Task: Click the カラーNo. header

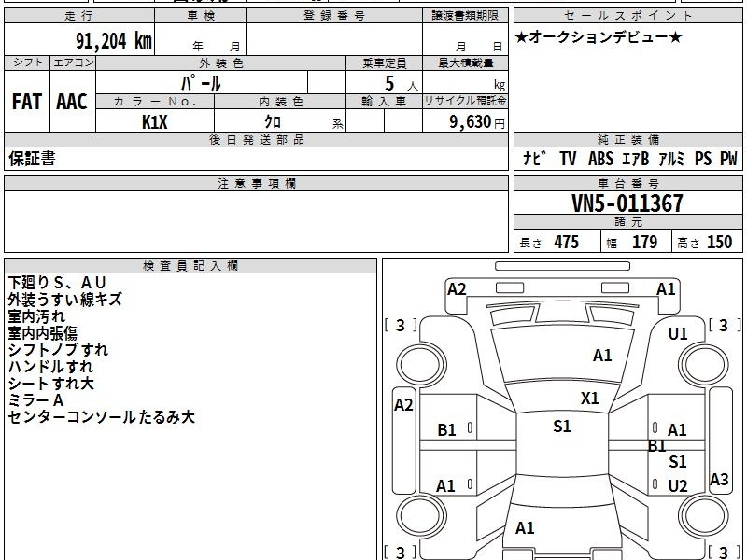Action: pos(155,102)
